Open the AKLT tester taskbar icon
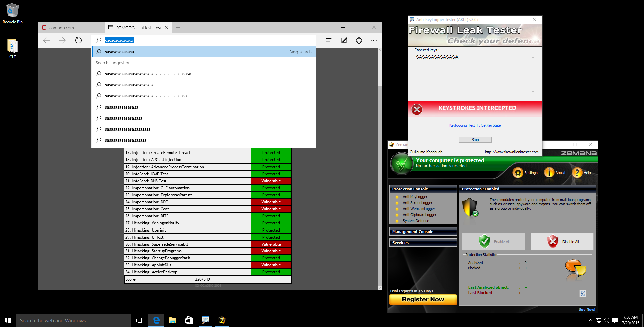The height and width of the screenshot is (327, 644). tap(205, 320)
